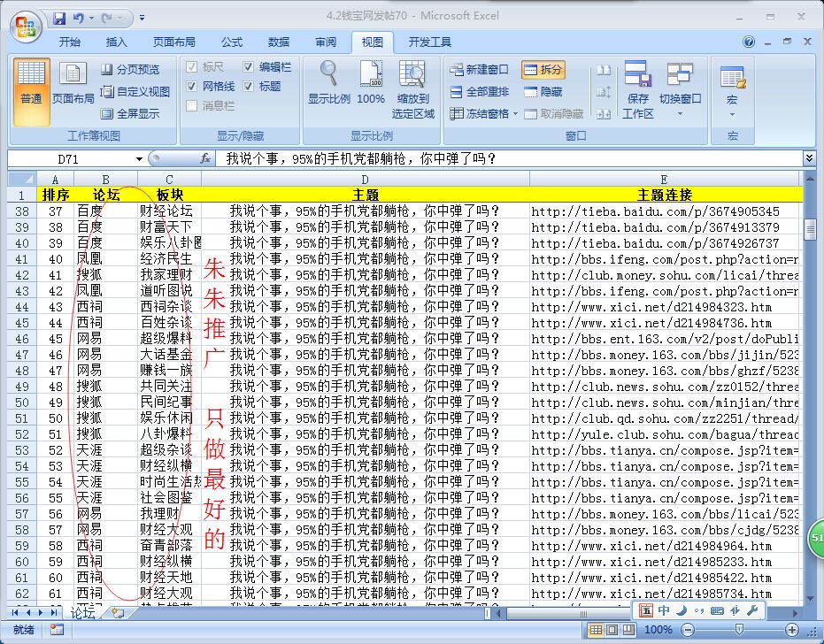Open the Data (数据) tab

pos(279,42)
